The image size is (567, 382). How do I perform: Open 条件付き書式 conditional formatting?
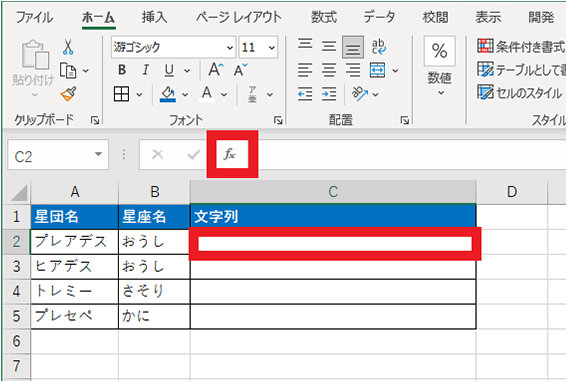[x=521, y=46]
